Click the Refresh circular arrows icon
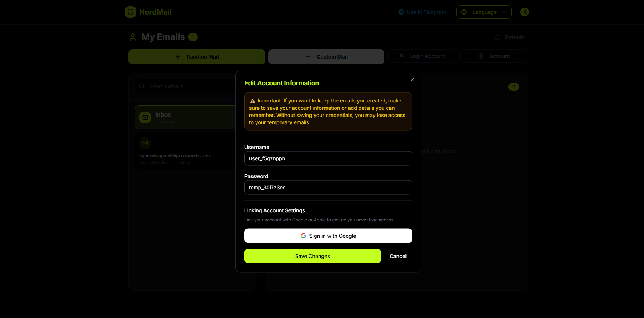Viewport: 644px width, 318px height. (498, 37)
